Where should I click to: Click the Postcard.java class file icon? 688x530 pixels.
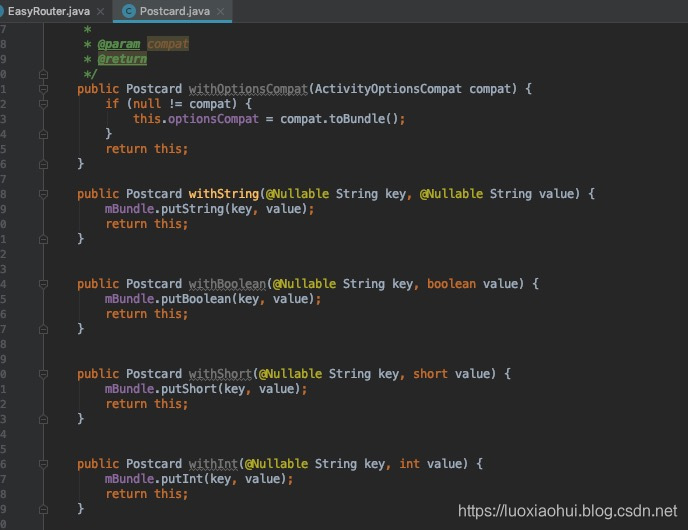click(x=129, y=11)
